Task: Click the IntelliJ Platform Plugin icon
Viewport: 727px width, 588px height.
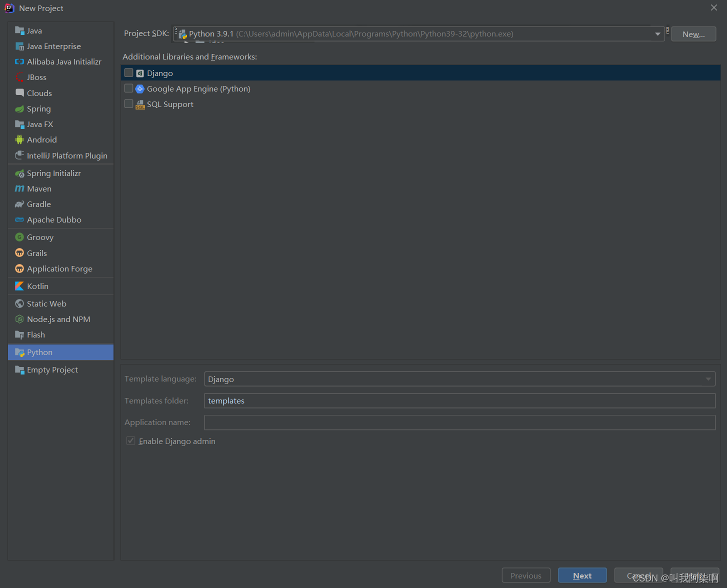Action: pos(19,155)
